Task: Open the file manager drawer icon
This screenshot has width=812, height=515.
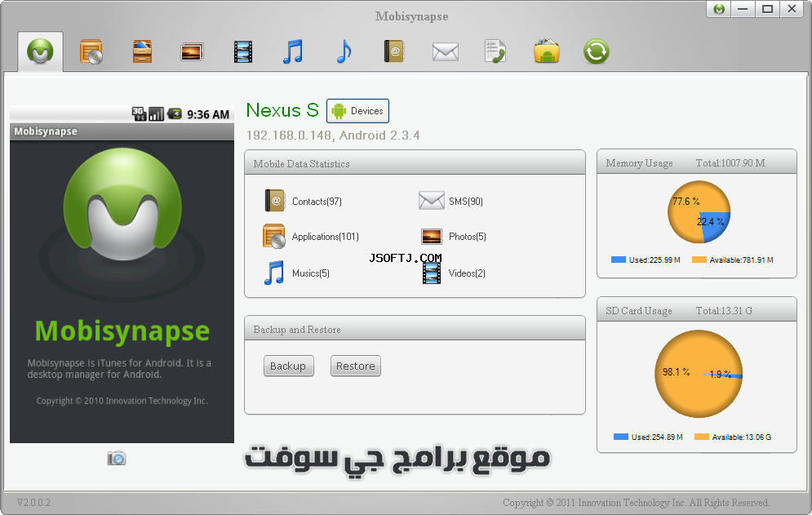Action: pos(142,51)
